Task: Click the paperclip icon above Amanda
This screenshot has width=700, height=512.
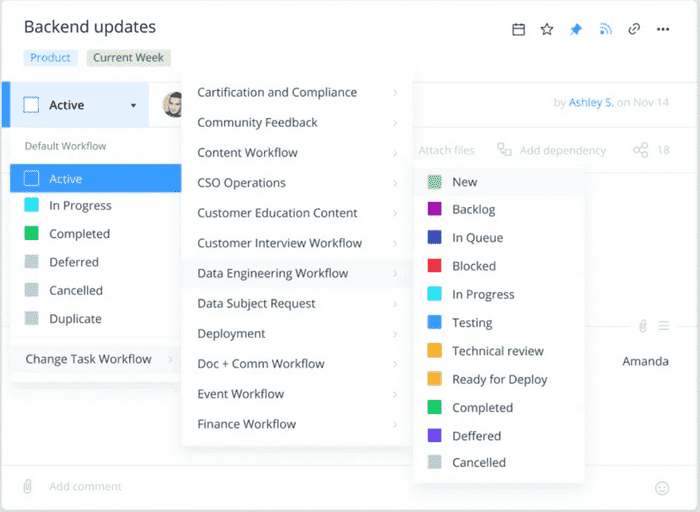Action: [642, 326]
